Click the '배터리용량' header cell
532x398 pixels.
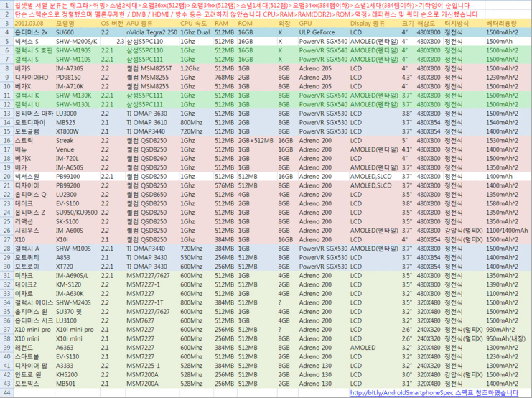(501, 24)
